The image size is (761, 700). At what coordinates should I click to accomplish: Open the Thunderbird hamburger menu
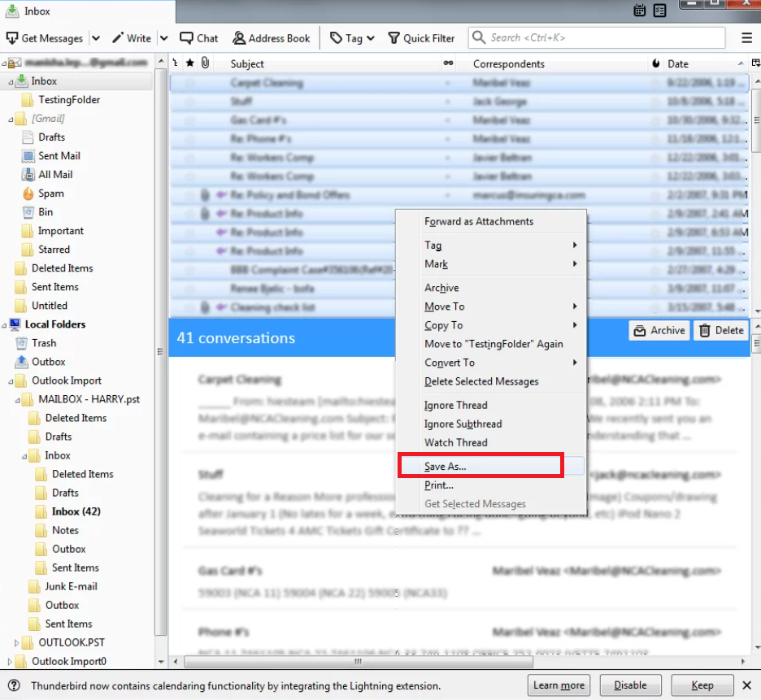[746, 37]
